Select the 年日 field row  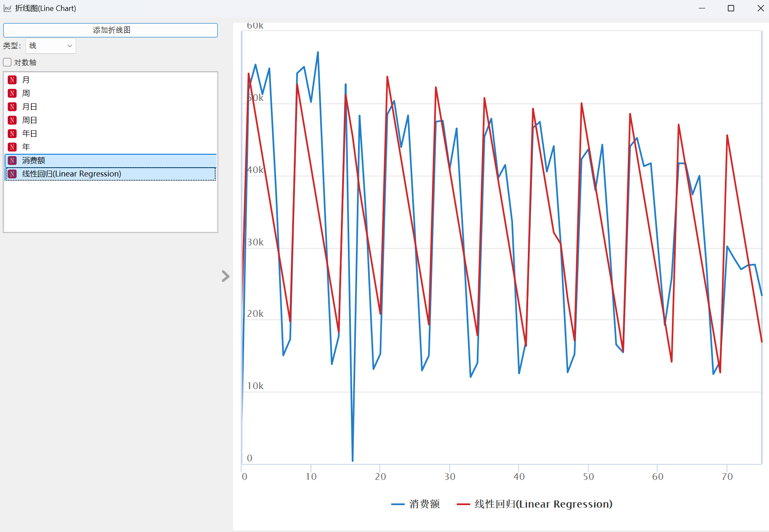(111, 134)
